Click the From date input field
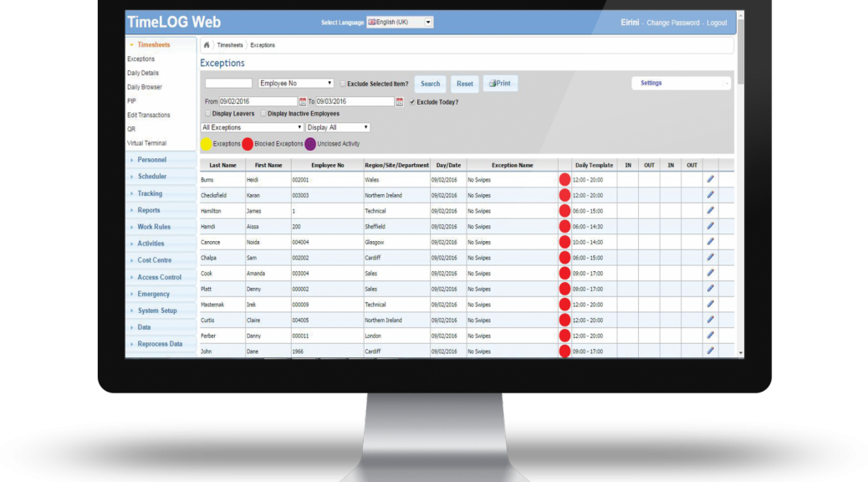 [x=258, y=102]
